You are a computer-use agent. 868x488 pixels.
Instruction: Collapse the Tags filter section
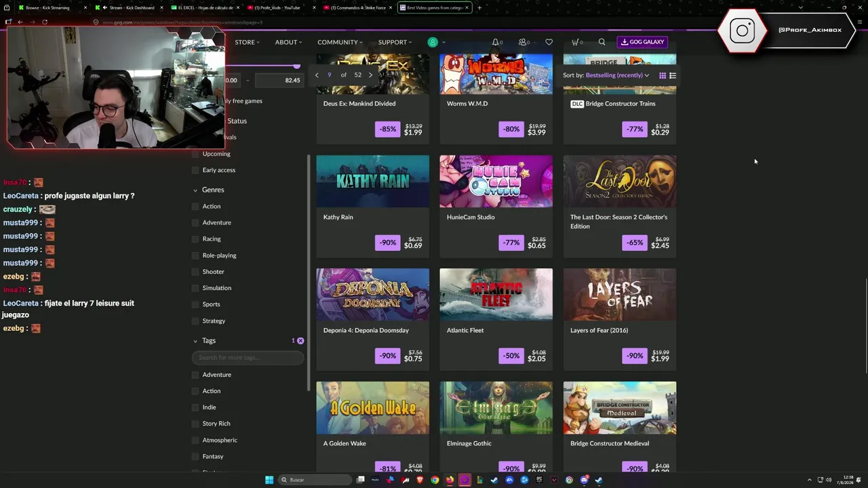195,341
